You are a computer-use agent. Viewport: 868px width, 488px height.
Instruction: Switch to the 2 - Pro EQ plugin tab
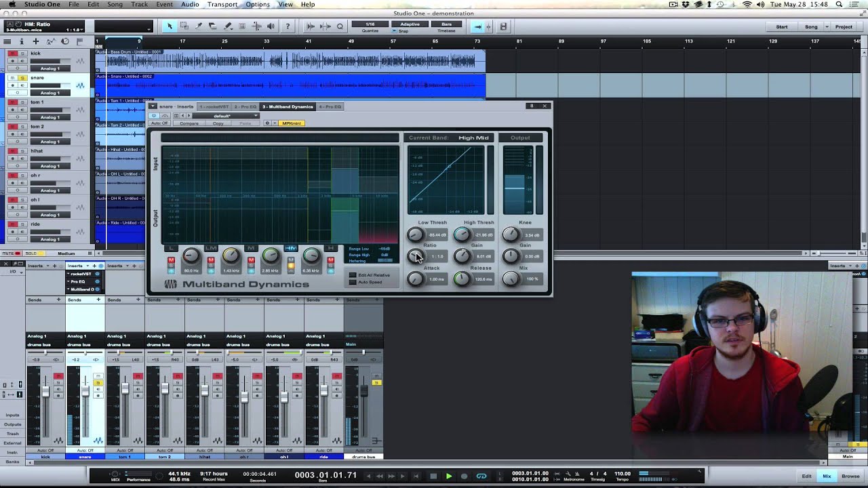245,106
